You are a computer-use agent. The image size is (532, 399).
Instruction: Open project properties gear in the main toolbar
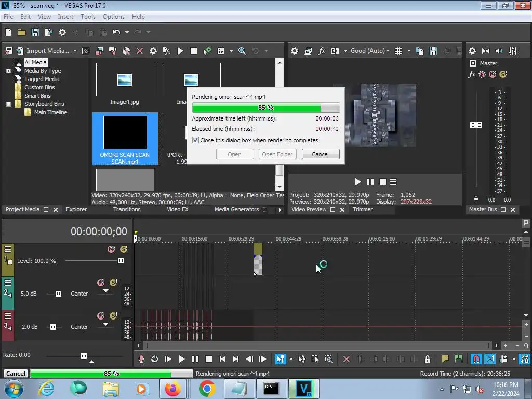click(62, 32)
